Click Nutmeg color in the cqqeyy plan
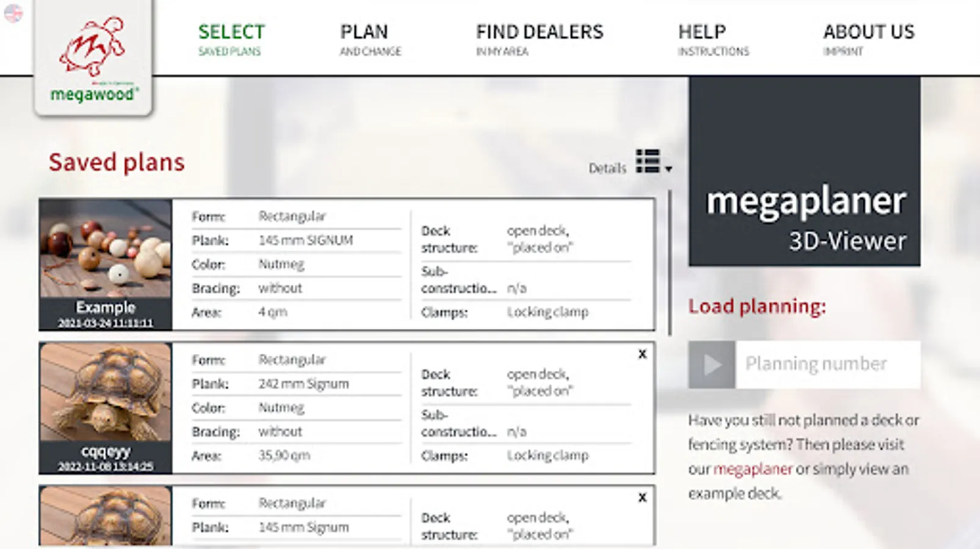Viewport: 980px width, 549px height. click(281, 407)
